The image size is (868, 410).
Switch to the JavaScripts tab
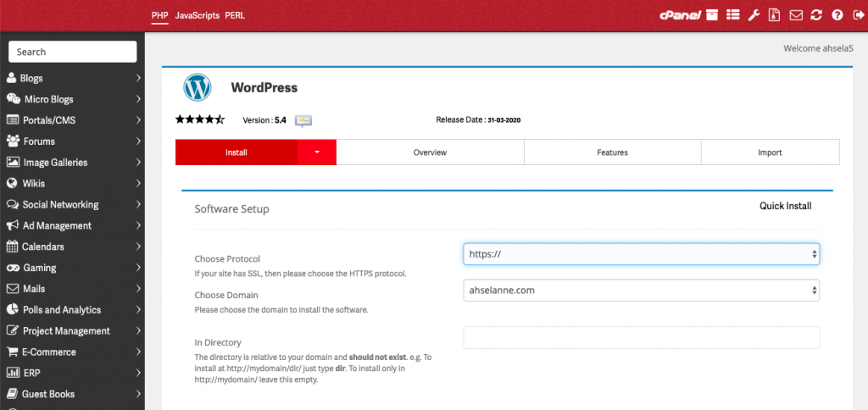197,15
